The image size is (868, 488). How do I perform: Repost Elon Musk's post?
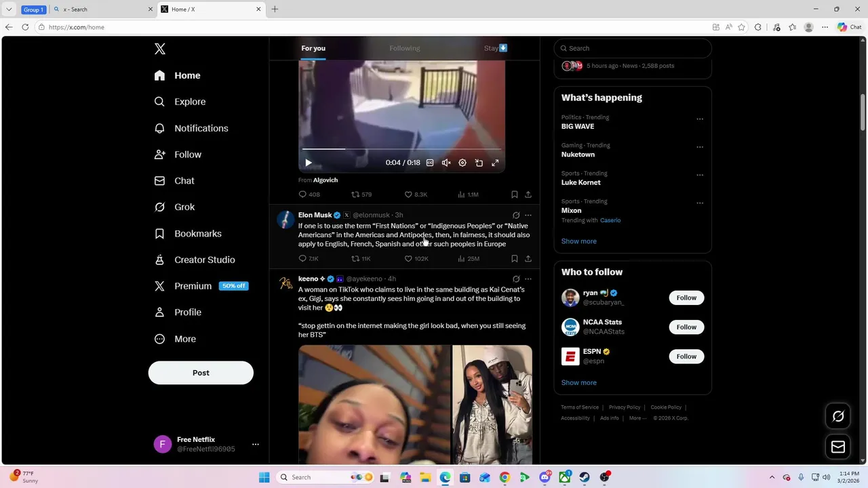click(x=361, y=259)
